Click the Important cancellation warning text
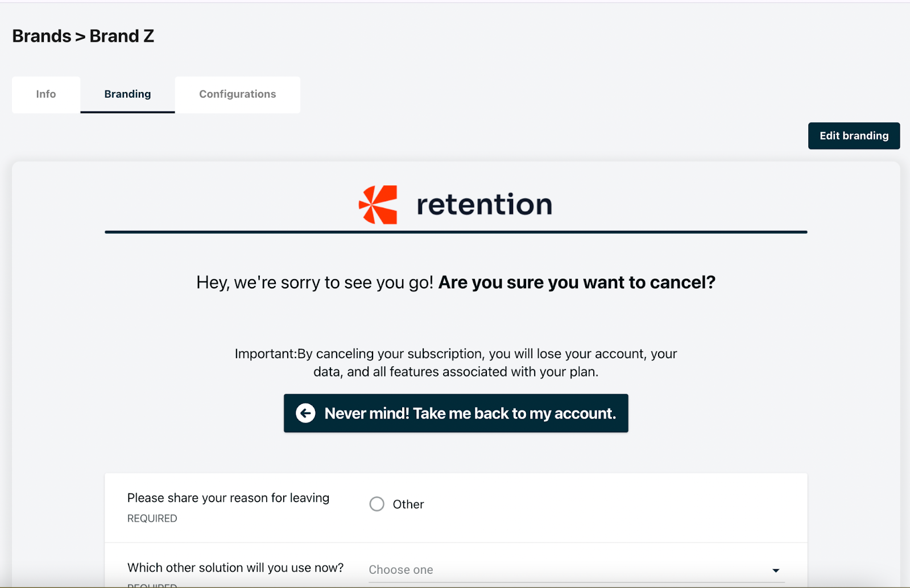 (456, 363)
